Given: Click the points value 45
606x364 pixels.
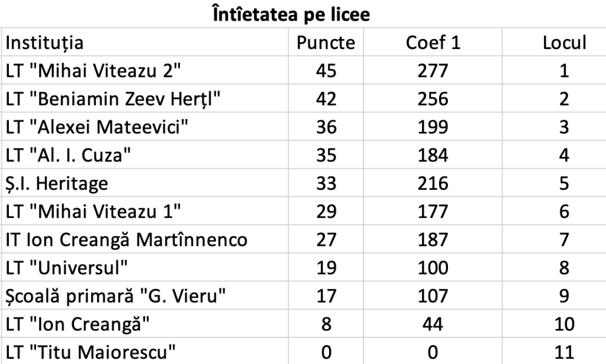Looking at the screenshot, I should (325, 71).
